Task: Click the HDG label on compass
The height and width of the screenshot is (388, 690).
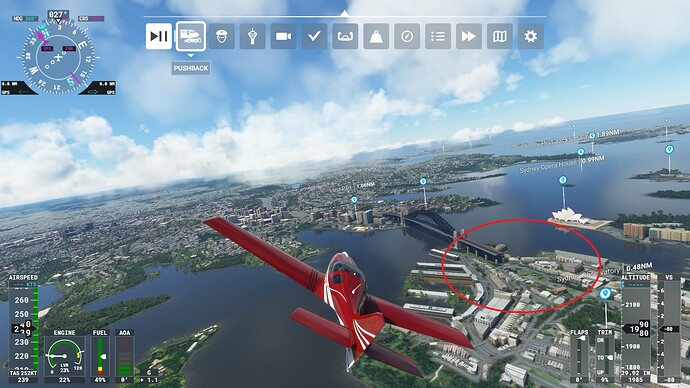Action: [18, 18]
